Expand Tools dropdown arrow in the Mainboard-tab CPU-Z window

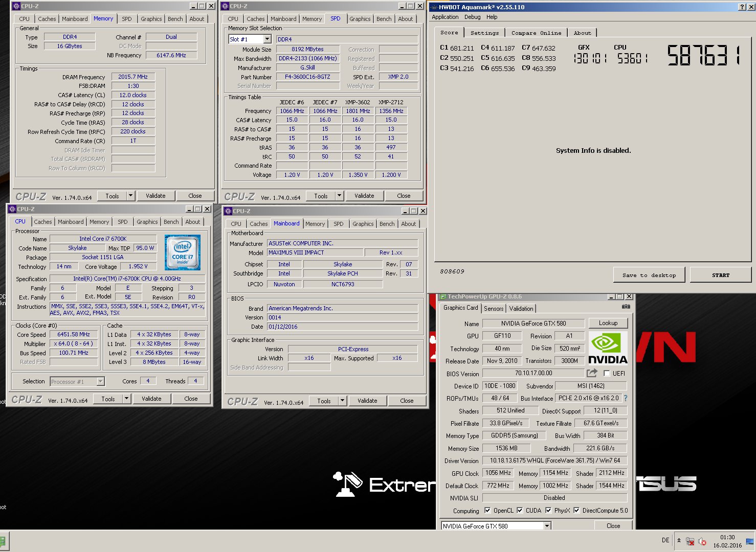pyautogui.click(x=343, y=401)
